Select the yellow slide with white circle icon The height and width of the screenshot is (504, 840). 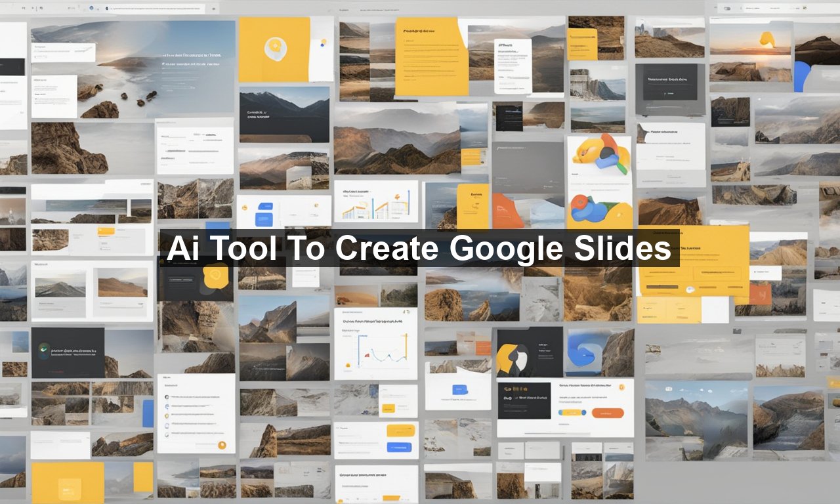[x=274, y=49]
